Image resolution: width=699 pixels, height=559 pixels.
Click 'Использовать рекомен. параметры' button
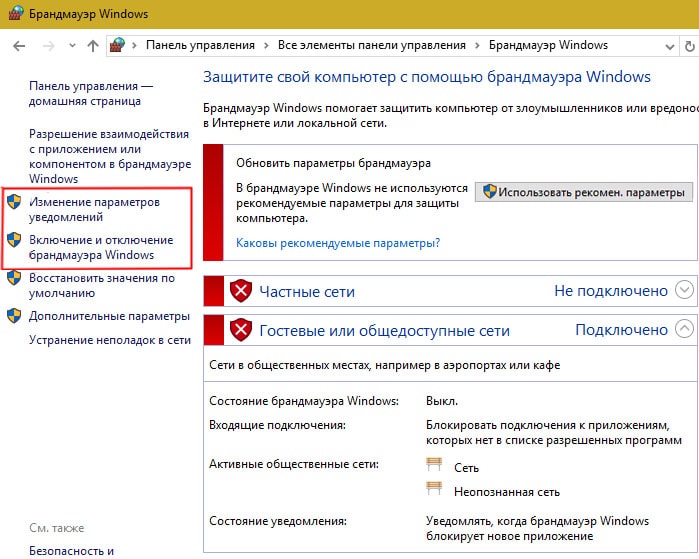[584, 192]
